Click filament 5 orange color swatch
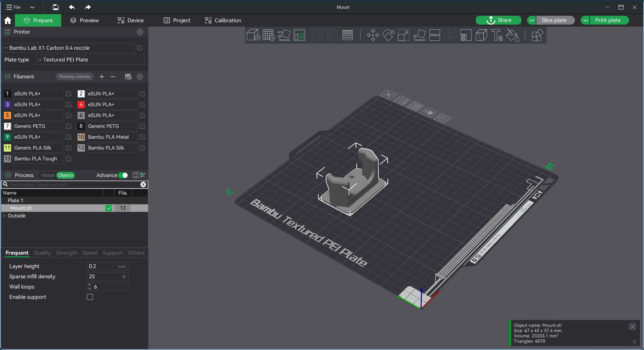 (7, 115)
